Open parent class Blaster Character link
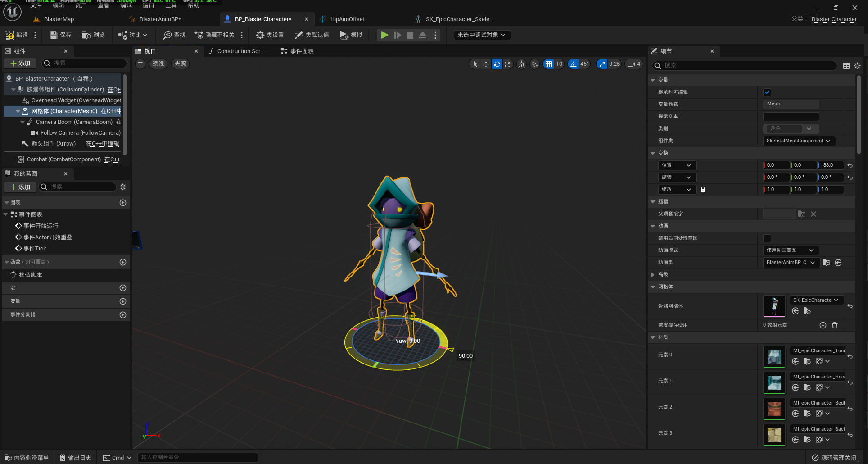 pos(834,19)
